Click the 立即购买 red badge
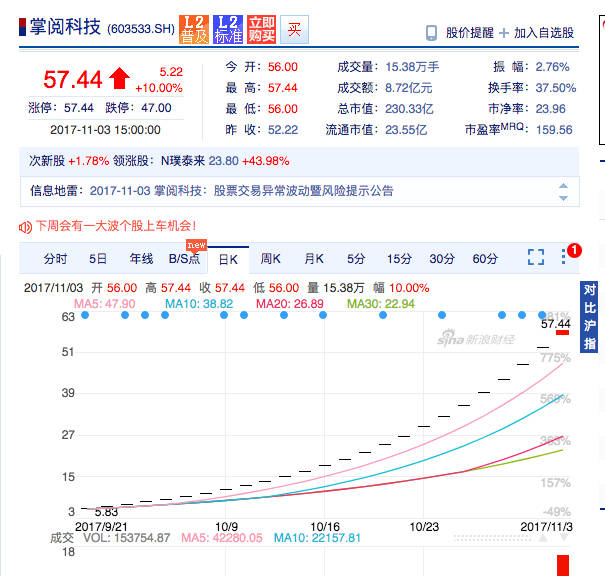 (x=261, y=29)
